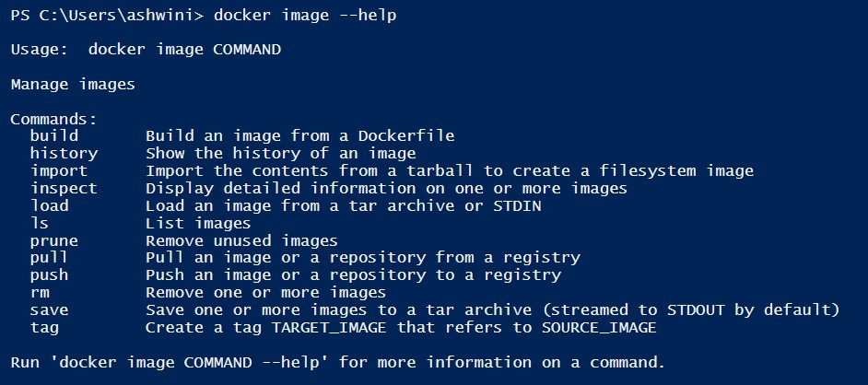
Task: Click the "Run 'docker image COMMAND --help'" footer line
Action: point(337,362)
